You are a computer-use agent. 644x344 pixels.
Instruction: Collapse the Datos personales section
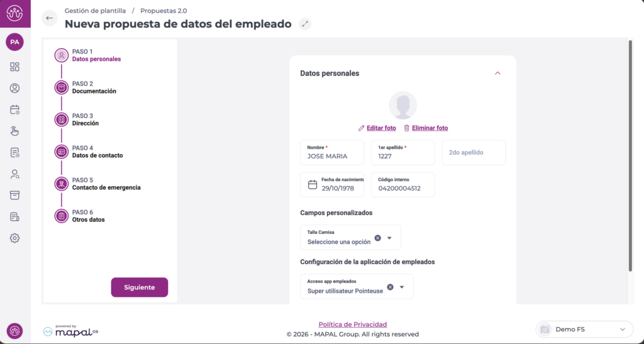pos(497,73)
